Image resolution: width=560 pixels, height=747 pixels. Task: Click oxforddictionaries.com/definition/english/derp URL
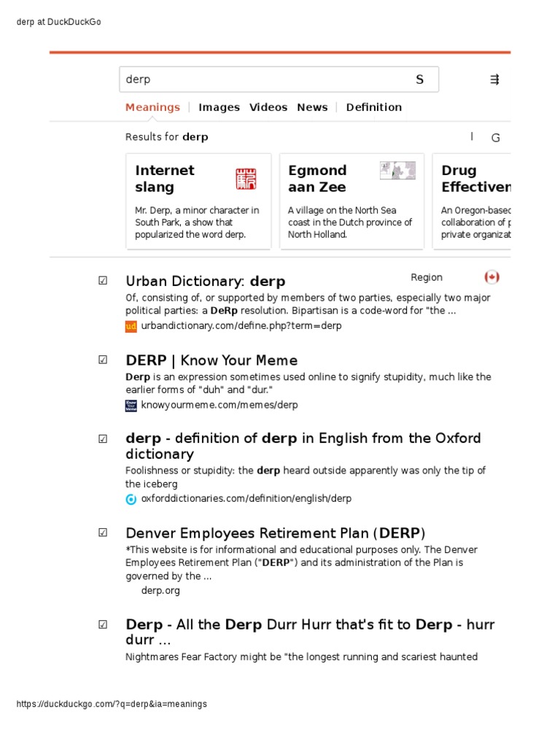(246, 499)
